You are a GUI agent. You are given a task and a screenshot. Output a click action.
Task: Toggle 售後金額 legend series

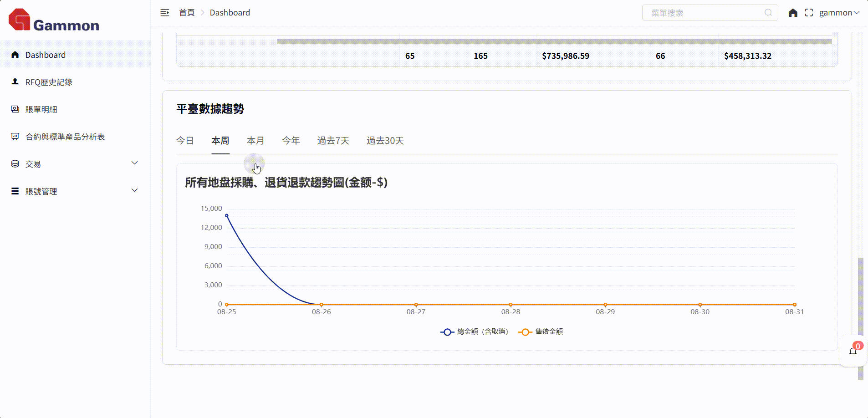click(541, 332)
